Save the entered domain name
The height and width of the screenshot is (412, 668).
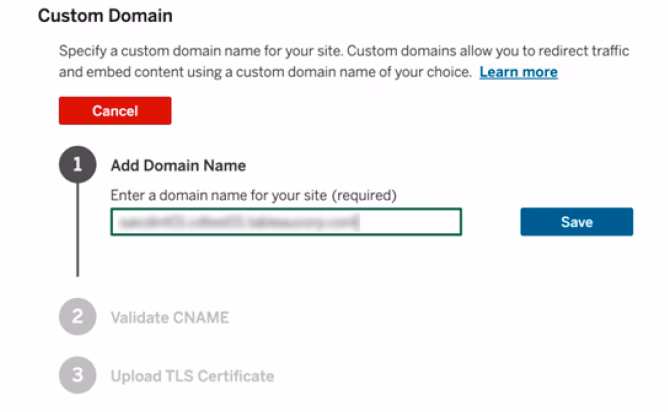(x=576, y=222)
